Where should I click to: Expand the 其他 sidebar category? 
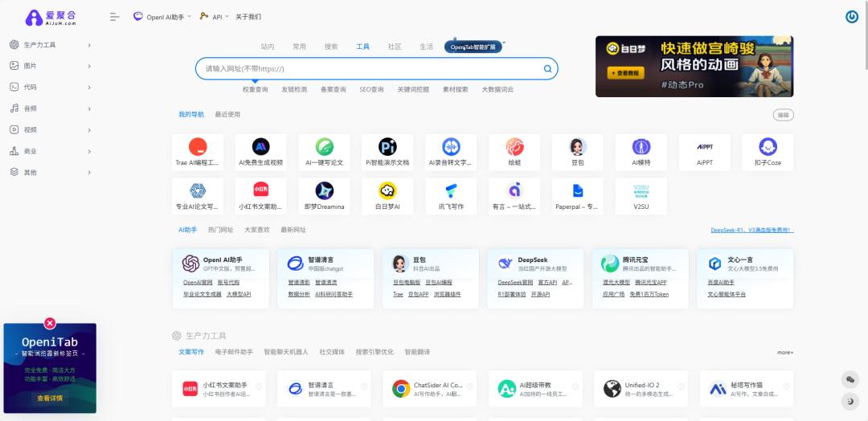(50, 172)
